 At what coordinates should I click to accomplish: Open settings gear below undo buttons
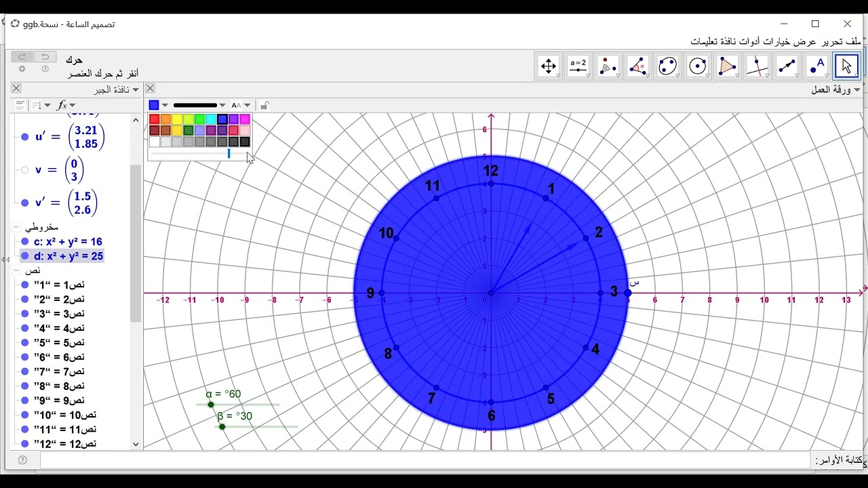tap(22, 69)
